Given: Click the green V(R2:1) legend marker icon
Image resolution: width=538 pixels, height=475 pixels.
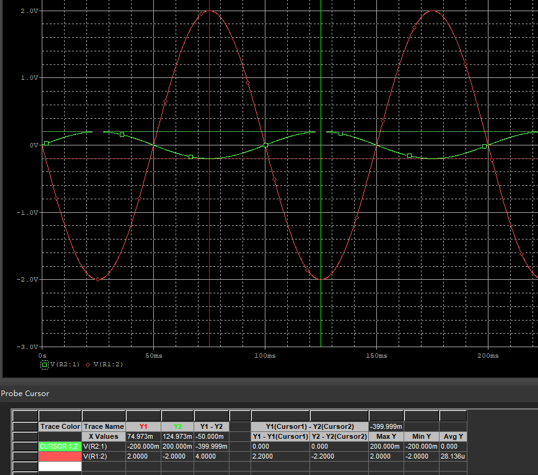Looking at the screenshot, I should point(44,365).
